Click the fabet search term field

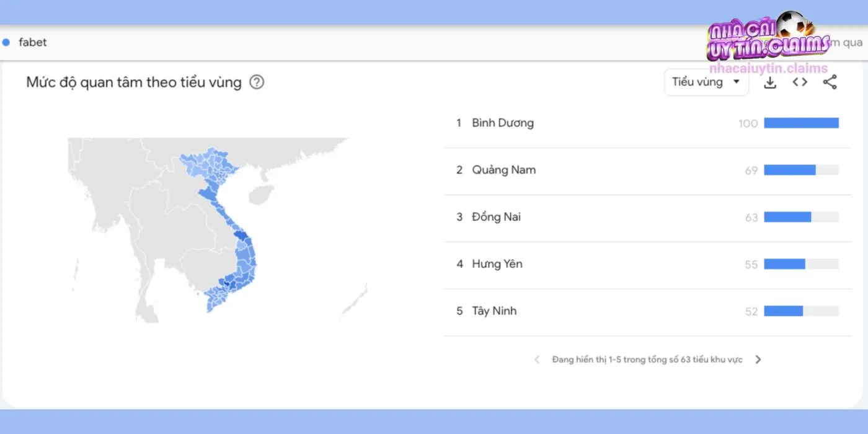tap(33, 42)
